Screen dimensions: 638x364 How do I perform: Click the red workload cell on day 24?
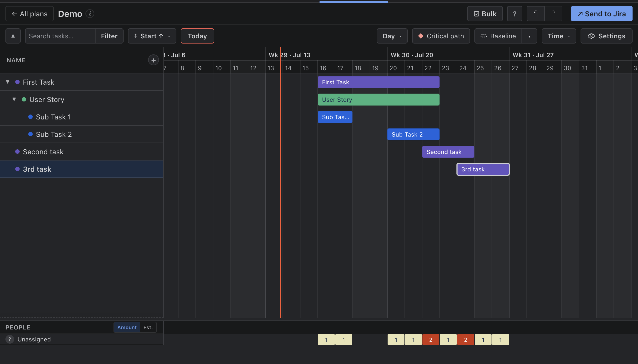(x=465, y=340)
